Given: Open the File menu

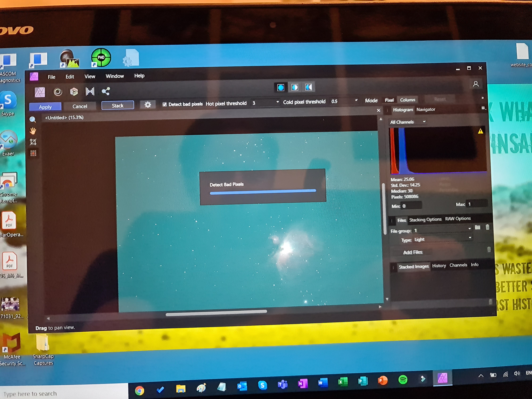Looking at the screenshot, I should [51, 77].
